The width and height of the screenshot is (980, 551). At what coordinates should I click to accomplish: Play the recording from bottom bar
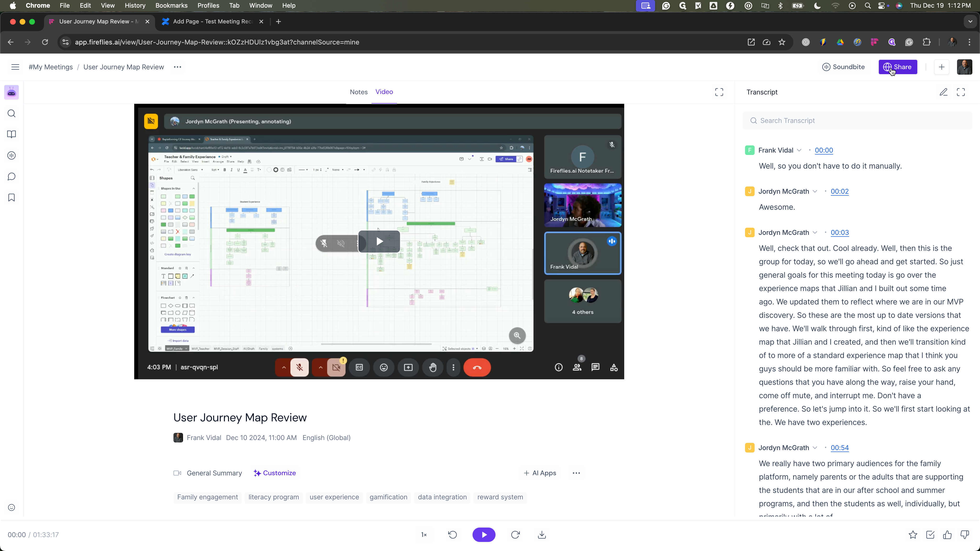pyautogui.click(x=484, y=535)
